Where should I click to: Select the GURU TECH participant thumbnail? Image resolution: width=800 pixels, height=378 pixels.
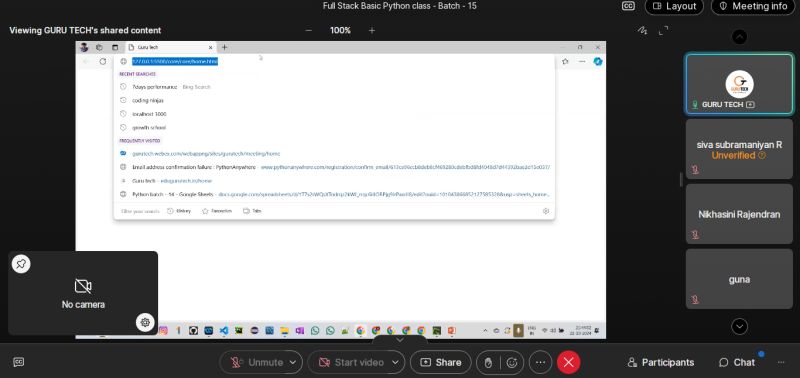739,84
